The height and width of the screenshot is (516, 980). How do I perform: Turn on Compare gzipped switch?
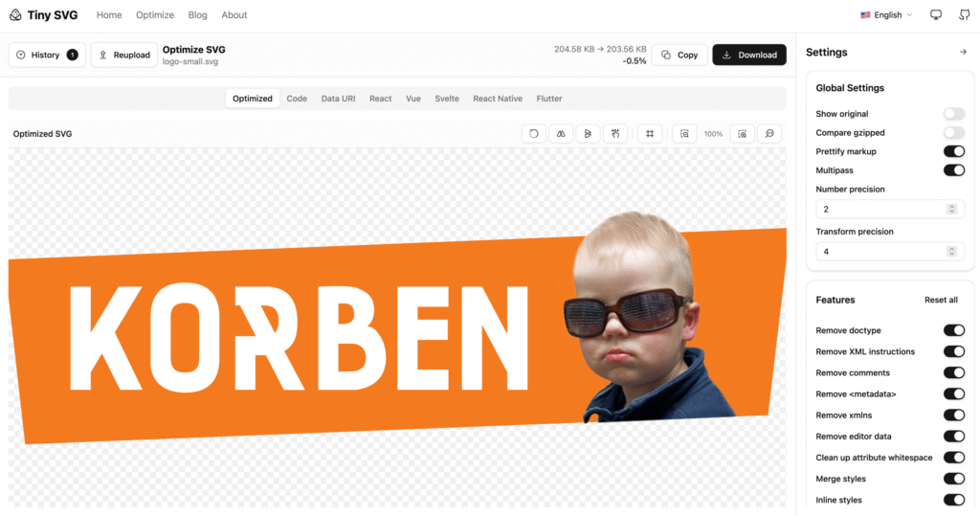pos(953,133)
